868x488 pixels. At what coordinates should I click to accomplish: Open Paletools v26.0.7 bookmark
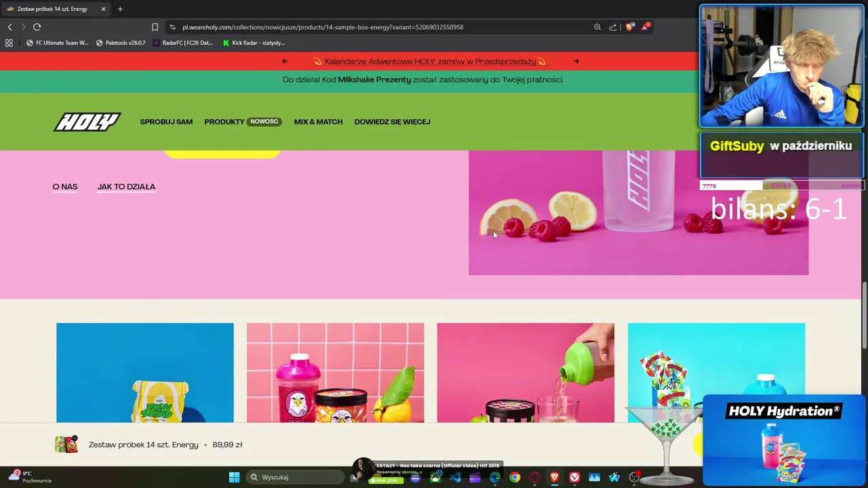[121, 43]
